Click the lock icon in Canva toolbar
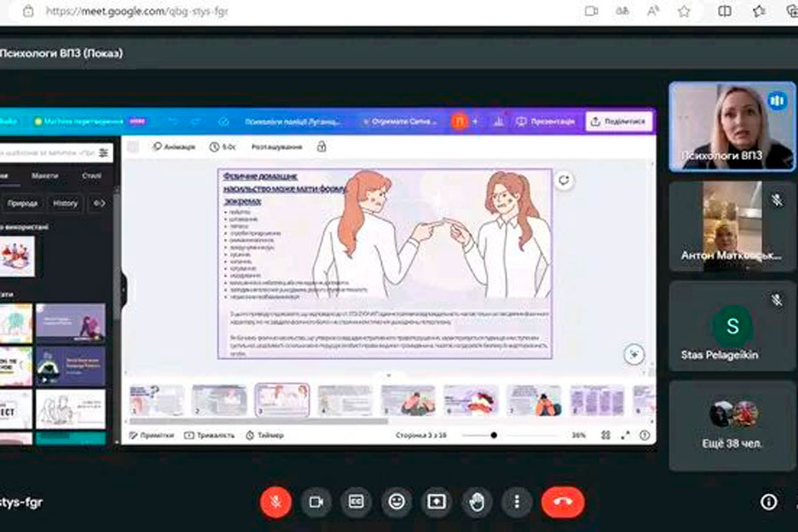 pyautogui.click(x=322, y=146)
